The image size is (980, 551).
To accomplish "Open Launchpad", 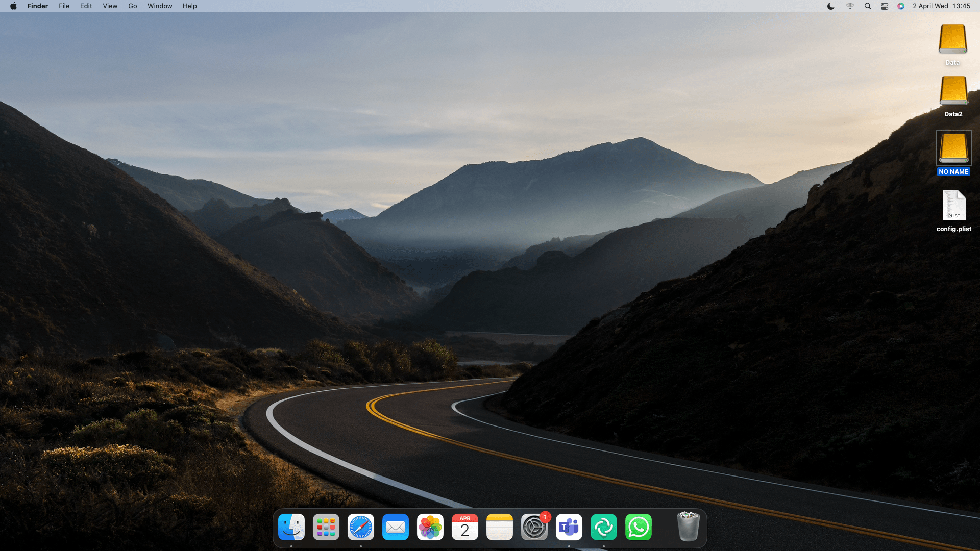I will point(326,527).
